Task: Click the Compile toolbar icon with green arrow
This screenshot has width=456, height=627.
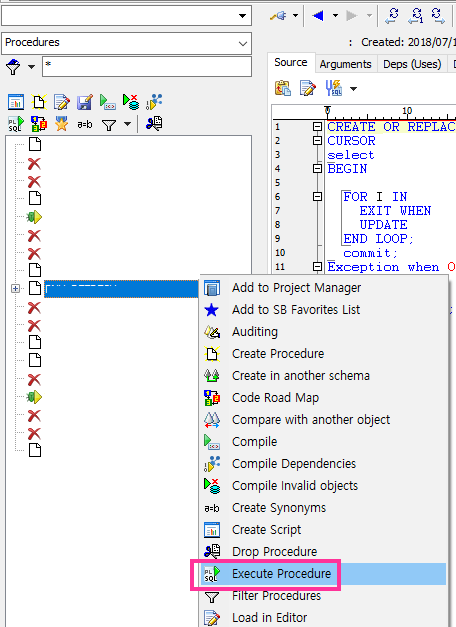Action: coord(108,102)
